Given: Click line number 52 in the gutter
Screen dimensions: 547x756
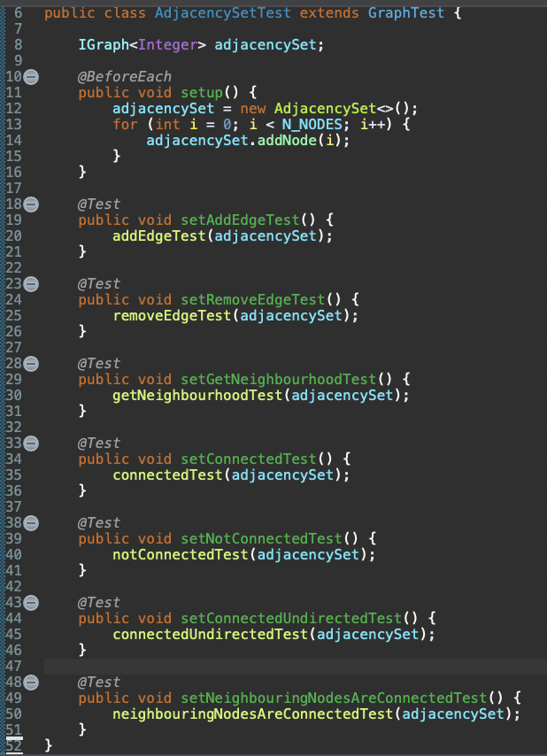Looking at the screenshot, I should point(14,746).
